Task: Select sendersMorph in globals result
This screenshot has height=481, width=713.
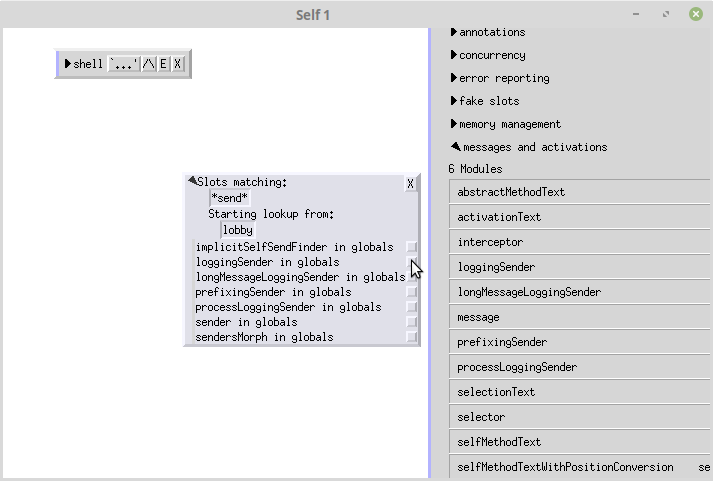Action: pos(264,337)
